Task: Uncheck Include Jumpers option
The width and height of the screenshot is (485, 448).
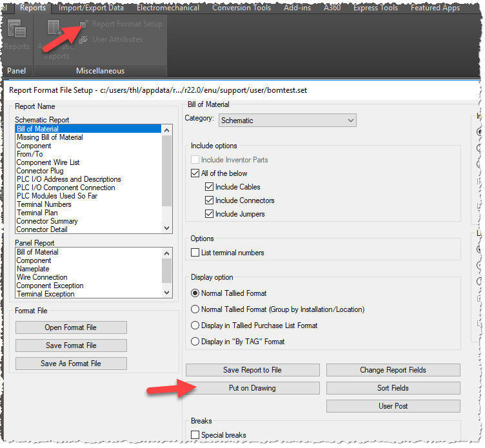Action: tap(209, 214)
